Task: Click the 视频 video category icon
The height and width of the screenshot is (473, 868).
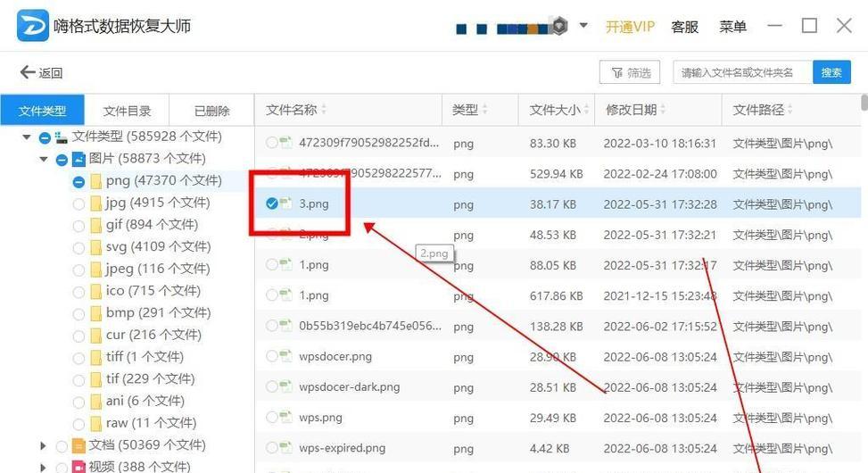Action: pos(79,467)
